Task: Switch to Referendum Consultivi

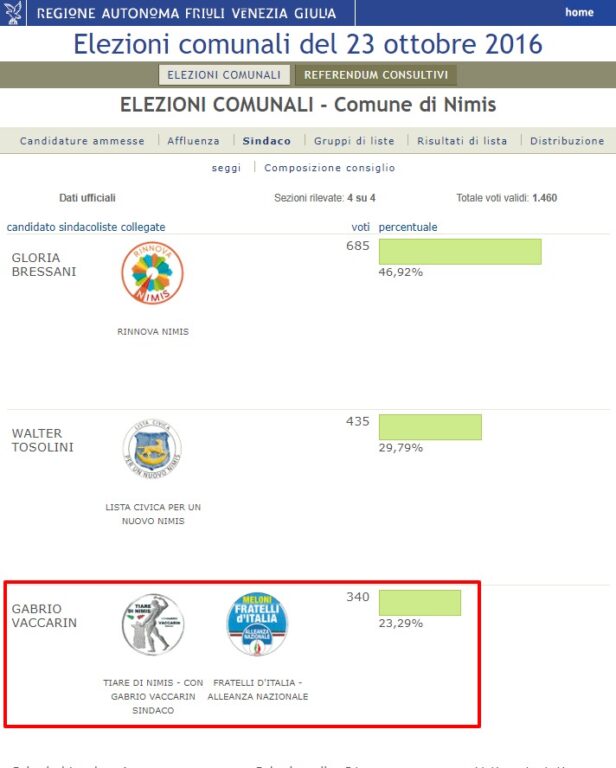Action: click(376, 75)
